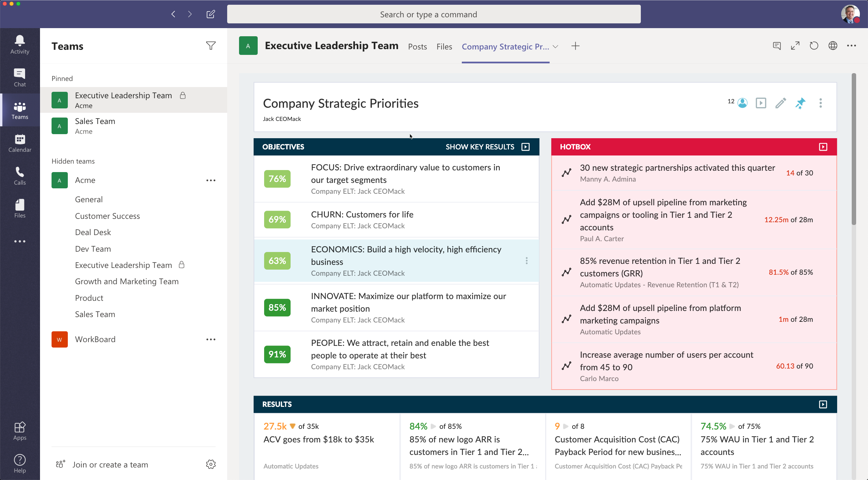Click the new chat compose icon
Viewport: 868px width, 480px height.
[x=211, y=14]
